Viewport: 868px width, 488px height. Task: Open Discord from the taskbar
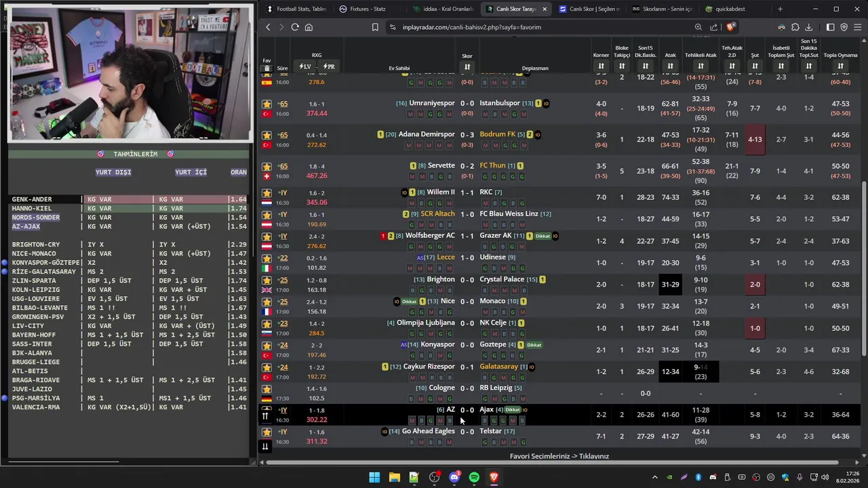point(454,477)
